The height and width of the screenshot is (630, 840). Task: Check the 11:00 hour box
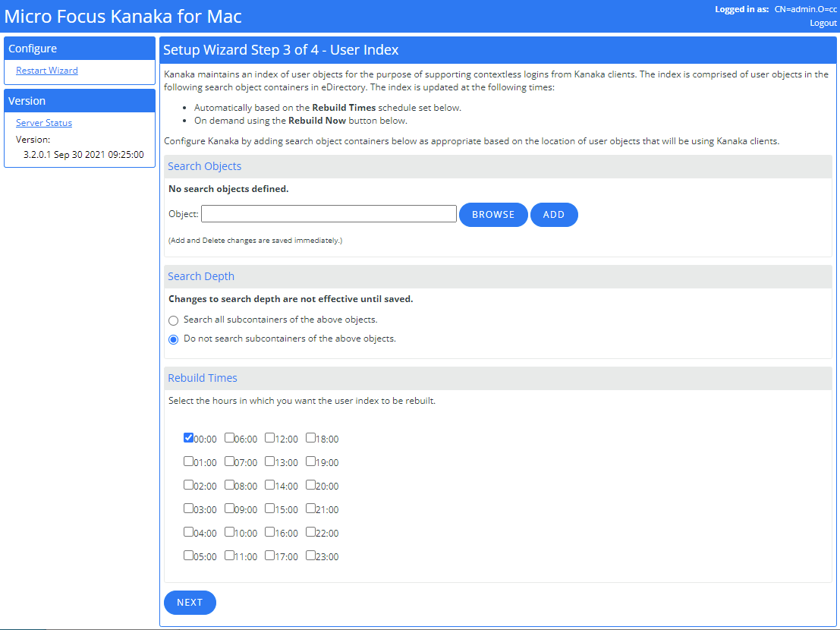(x=229, y=556)
